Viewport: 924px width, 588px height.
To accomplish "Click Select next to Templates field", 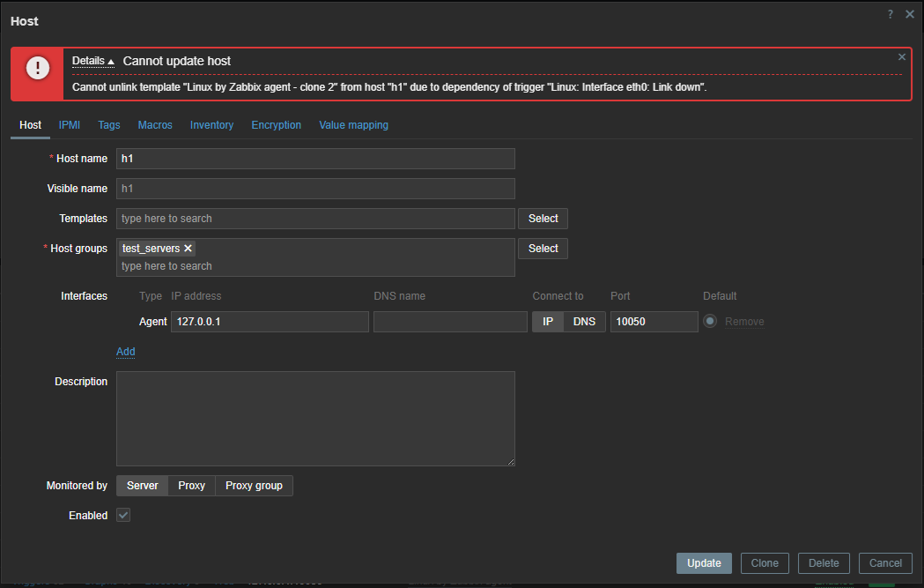I will (543, 219).
